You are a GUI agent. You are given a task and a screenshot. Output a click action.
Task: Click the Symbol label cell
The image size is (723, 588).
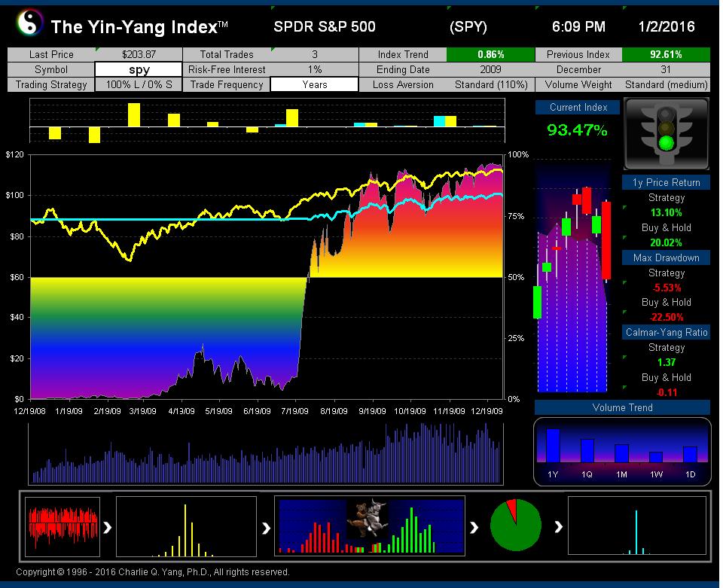coord(50,69)
